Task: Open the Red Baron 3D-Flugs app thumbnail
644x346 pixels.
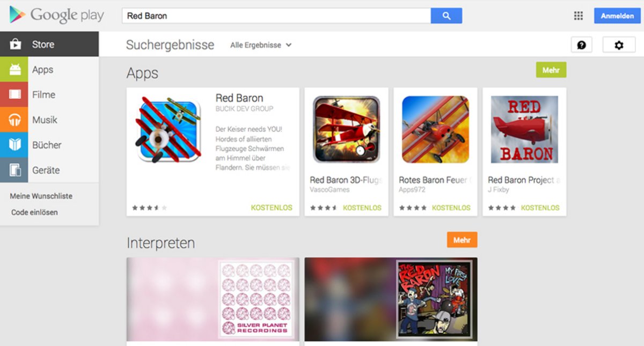Action: point(346,129)
